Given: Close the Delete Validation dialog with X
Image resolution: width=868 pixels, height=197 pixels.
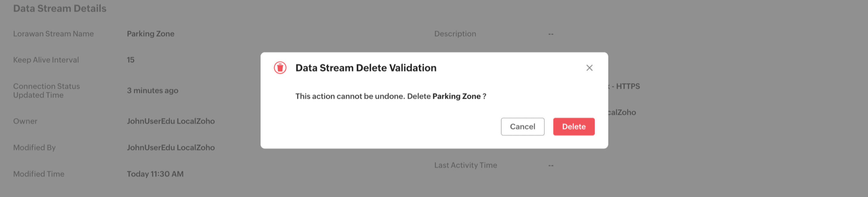Looking at the screenshot, I should 589,68.
